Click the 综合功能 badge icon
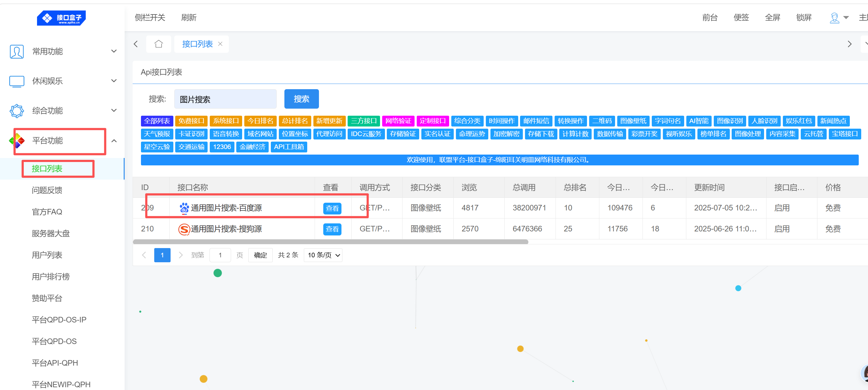 tap(17, 111)
